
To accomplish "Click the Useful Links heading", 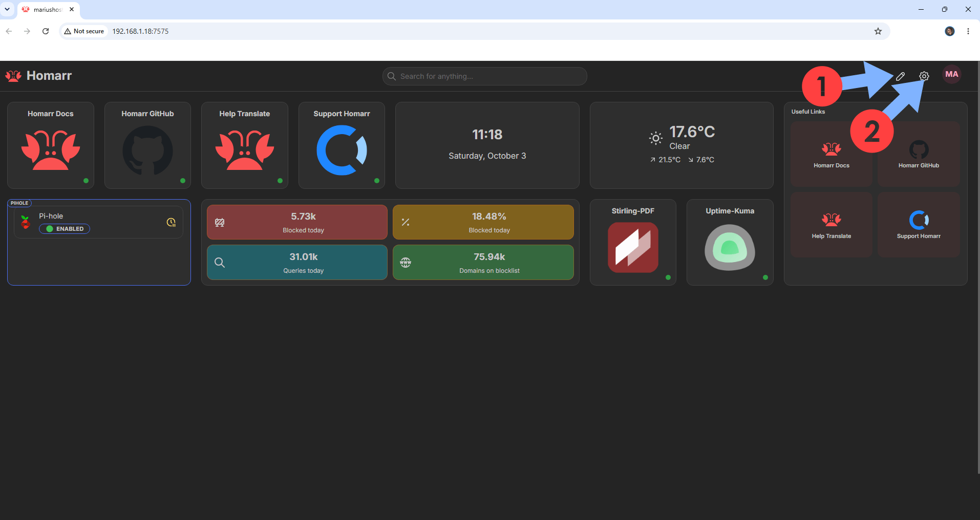I will coord(808,112).
